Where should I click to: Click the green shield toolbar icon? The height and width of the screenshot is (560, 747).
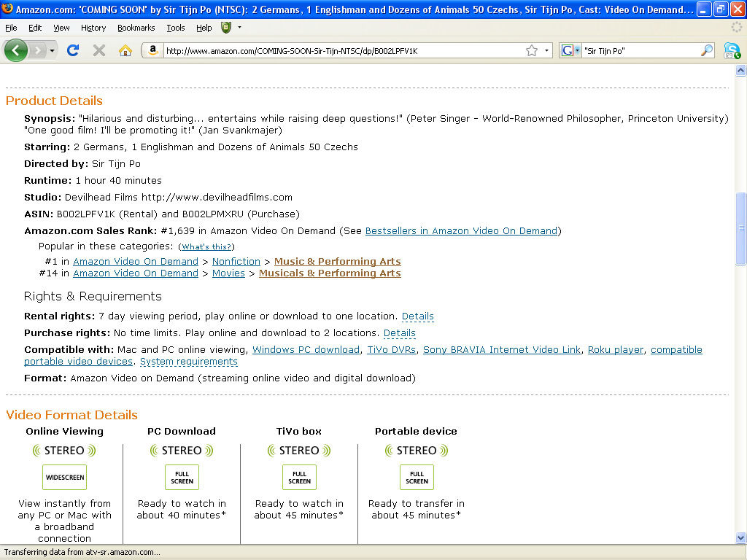[226, 28]
